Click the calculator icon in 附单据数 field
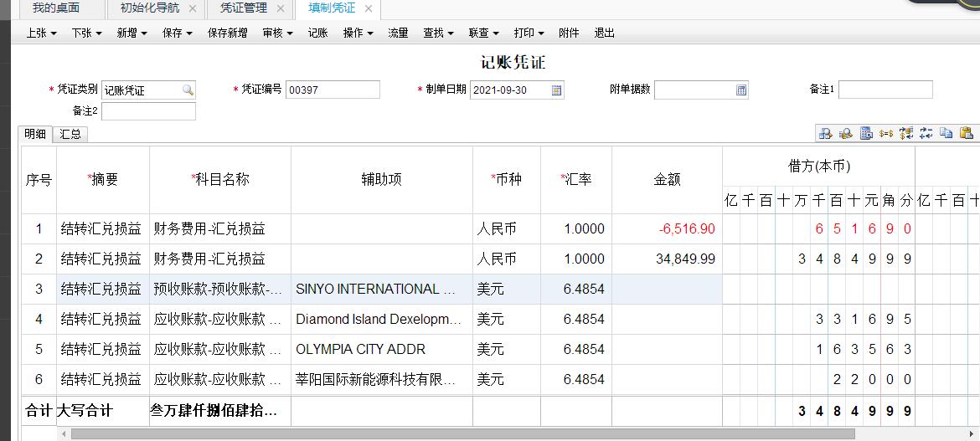Image resolution: width=980 pixels, height=441 pixels. (741, 90)
